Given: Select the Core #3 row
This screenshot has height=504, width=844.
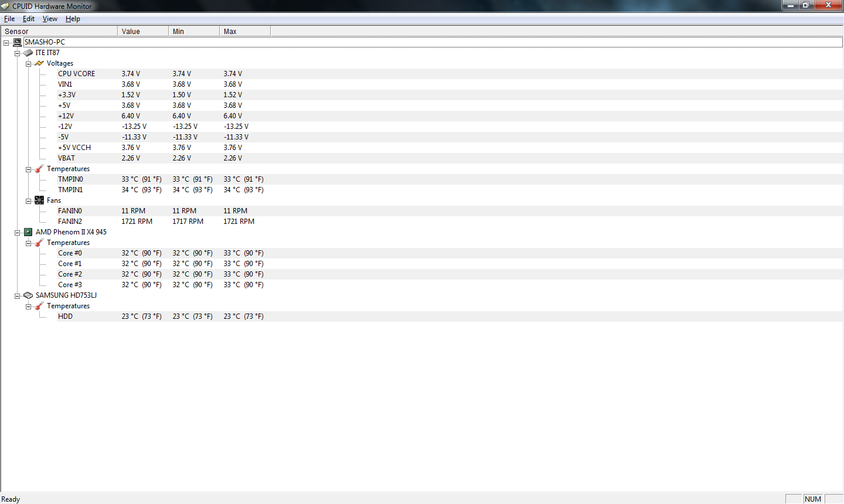Looking at the screenshot, I should point(450,285).
